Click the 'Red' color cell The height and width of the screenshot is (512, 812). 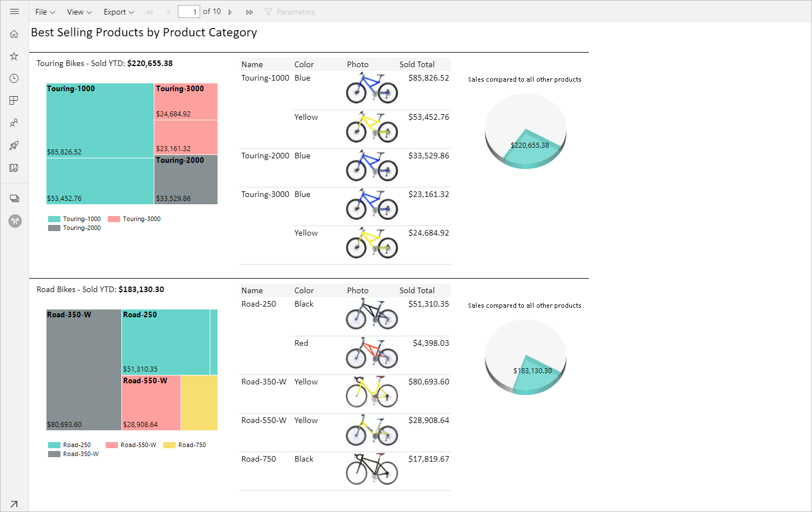point(301,344)
